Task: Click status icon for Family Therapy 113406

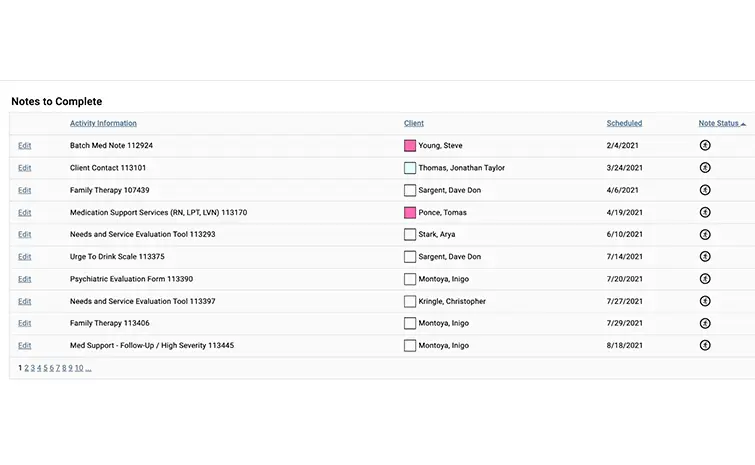Action: [704, 323]
